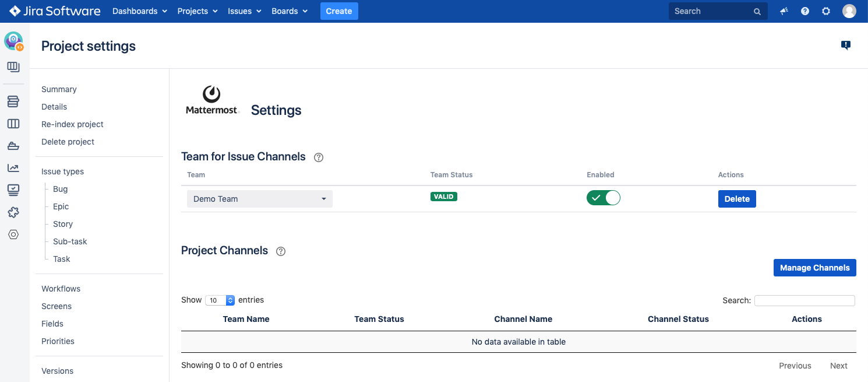Screen dimensions: 868x382
Task: Delete the Demo Team entry
Action: pyautogui.click(x=737, y=199)
